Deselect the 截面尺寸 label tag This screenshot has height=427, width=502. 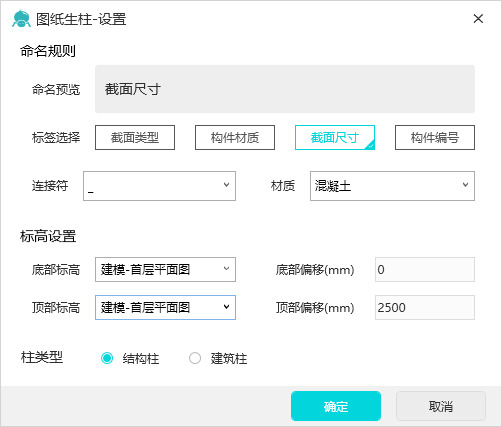(x=335, y=137)
